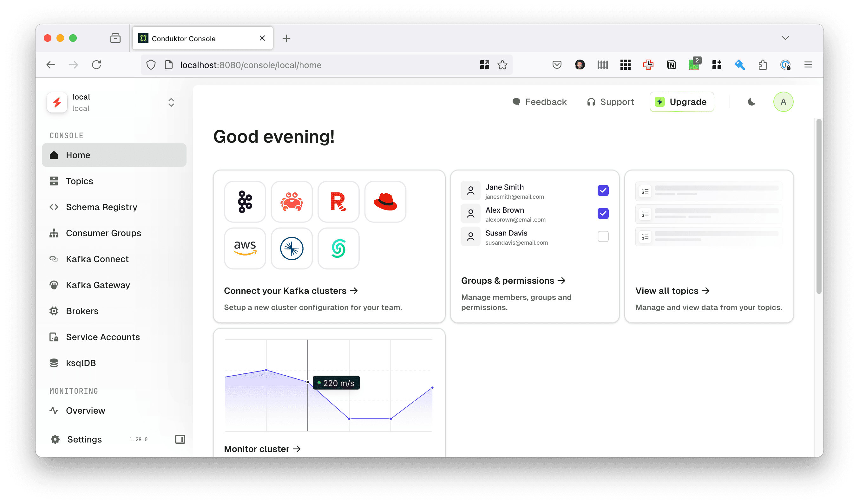859x504 pixels.
Task: Open the user avatar A menu
Action: point(783,102)
